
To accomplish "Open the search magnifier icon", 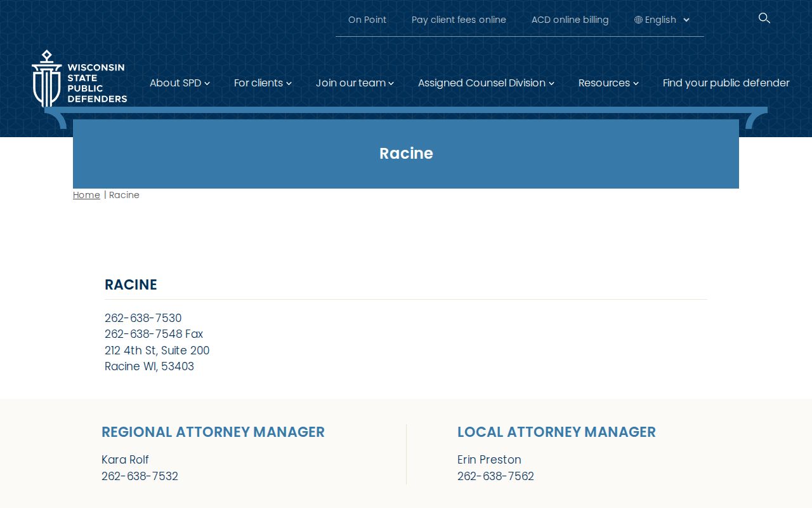I will pyautogui.click(x=764, y=18).
